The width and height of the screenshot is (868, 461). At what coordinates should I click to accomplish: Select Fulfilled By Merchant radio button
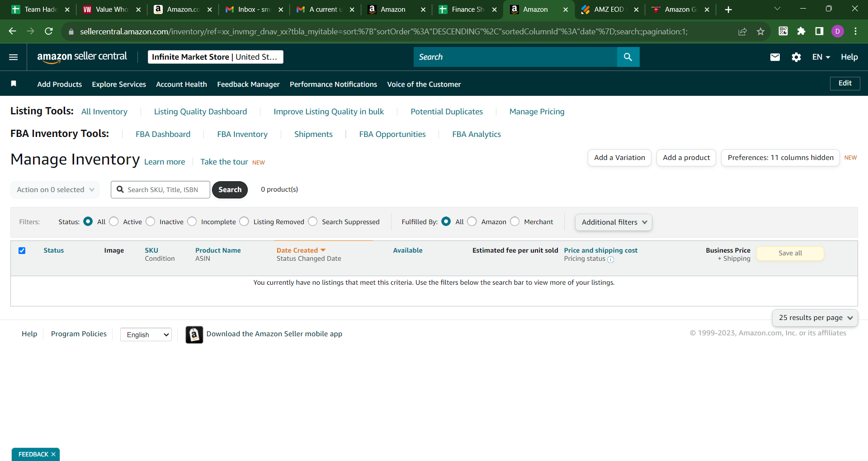tap(515, 221)
